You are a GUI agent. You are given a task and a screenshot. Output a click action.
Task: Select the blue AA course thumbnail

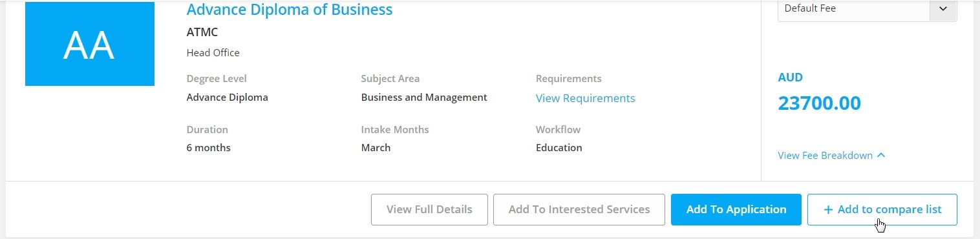coord(89,44)
